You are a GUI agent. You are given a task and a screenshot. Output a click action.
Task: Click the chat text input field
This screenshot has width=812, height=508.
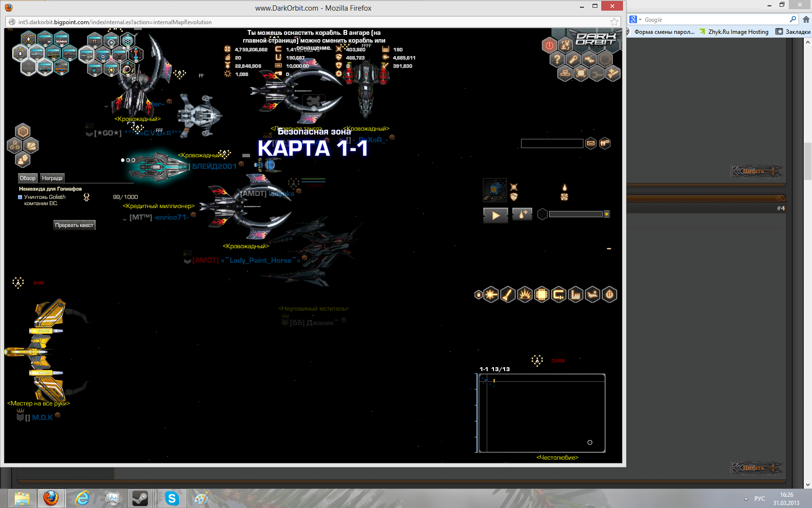552,144
